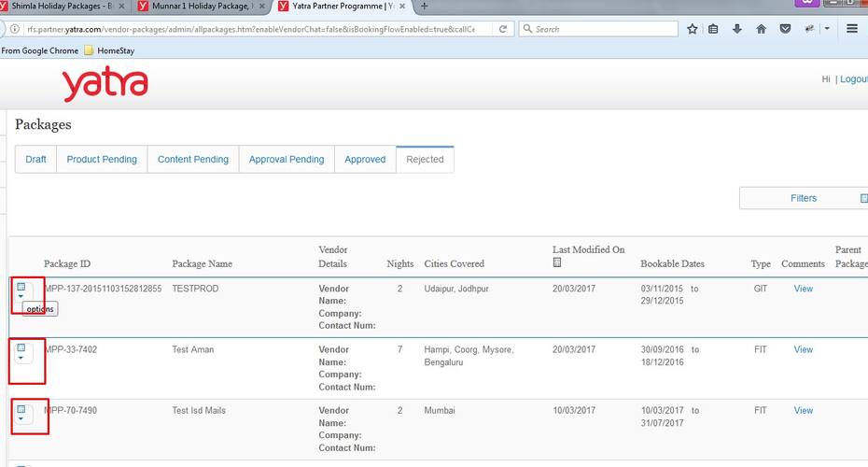Open the Filters panel

click(x=804, y=198)
